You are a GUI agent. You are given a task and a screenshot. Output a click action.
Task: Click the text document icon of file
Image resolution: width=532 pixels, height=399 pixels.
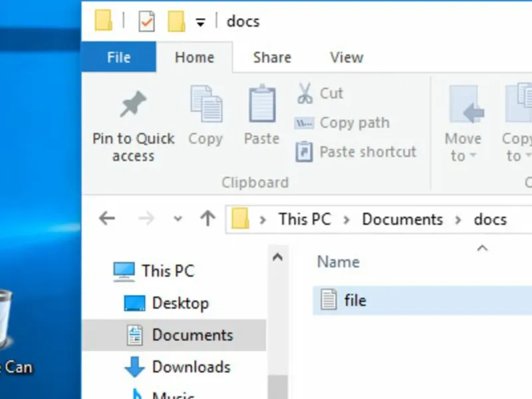(x=329, y=299)
